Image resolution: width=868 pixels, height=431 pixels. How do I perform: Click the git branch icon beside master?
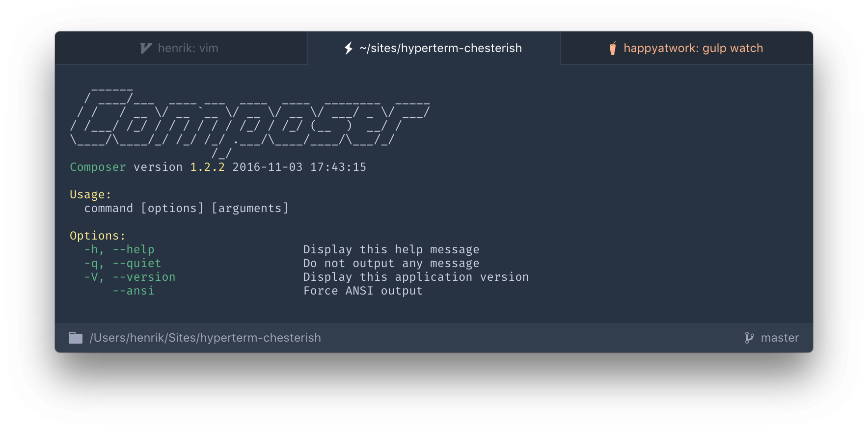749,338
